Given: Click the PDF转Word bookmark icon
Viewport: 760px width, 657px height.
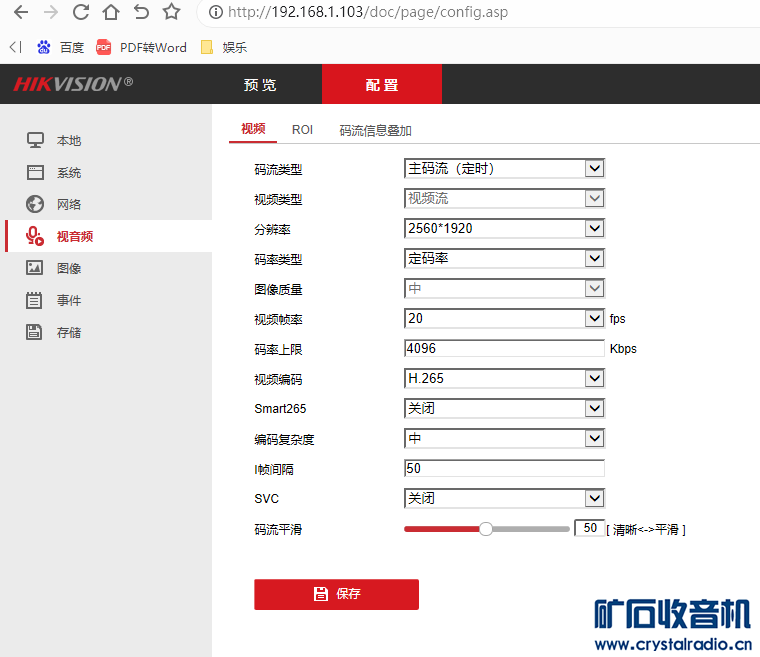Looking at the screenshot, I should pyautogui.click(x=103, y=47).
